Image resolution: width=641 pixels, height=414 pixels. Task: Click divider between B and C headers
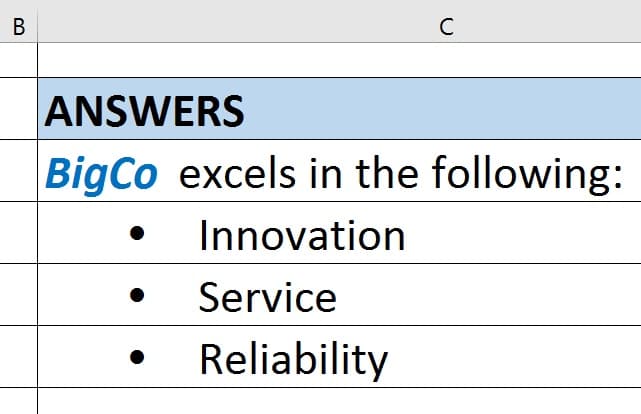click(x=37, y=21)
